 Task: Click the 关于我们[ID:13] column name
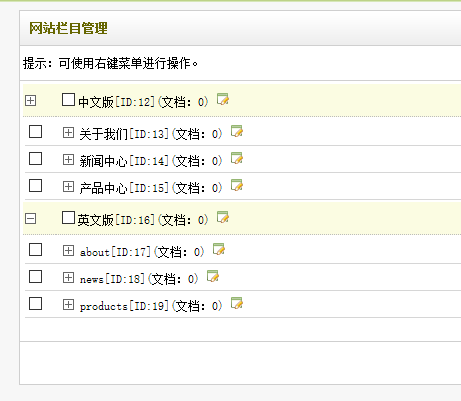click(x=124, y=134)
